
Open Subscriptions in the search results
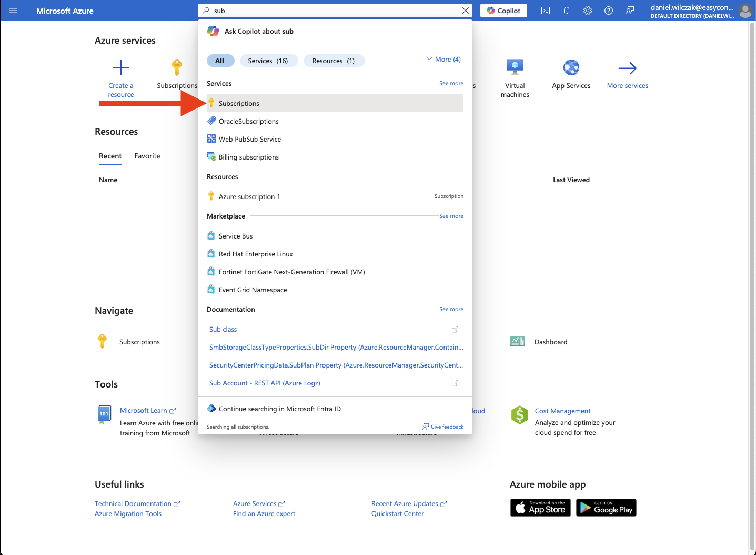(x=335, y=103)
